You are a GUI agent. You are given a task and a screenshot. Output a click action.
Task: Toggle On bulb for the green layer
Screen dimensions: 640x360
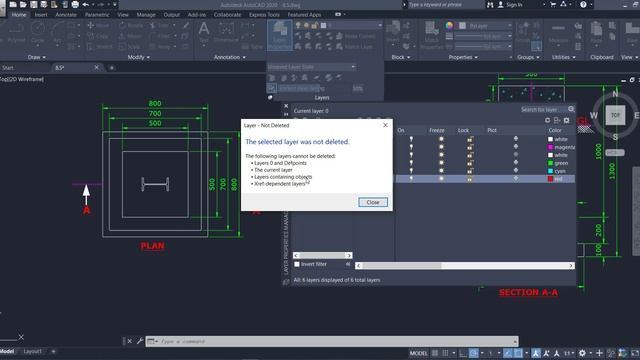tap(411, 162)
